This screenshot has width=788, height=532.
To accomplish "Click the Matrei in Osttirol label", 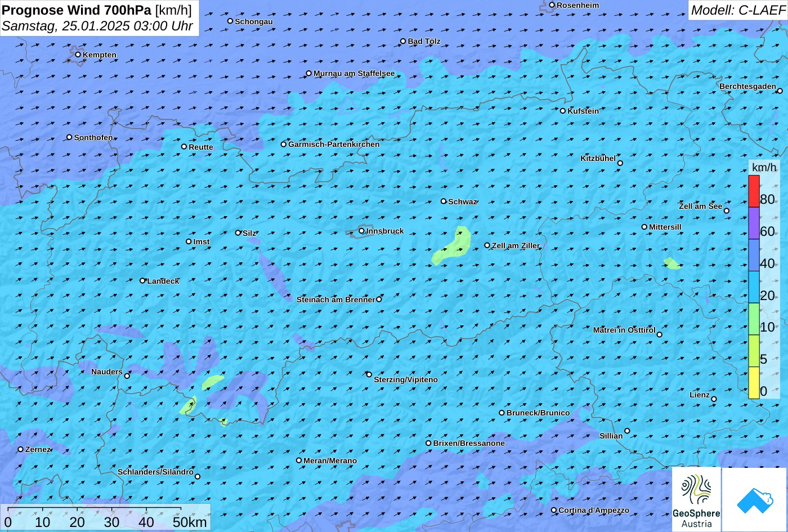I will pyautogui.click(x=624, y=330).
